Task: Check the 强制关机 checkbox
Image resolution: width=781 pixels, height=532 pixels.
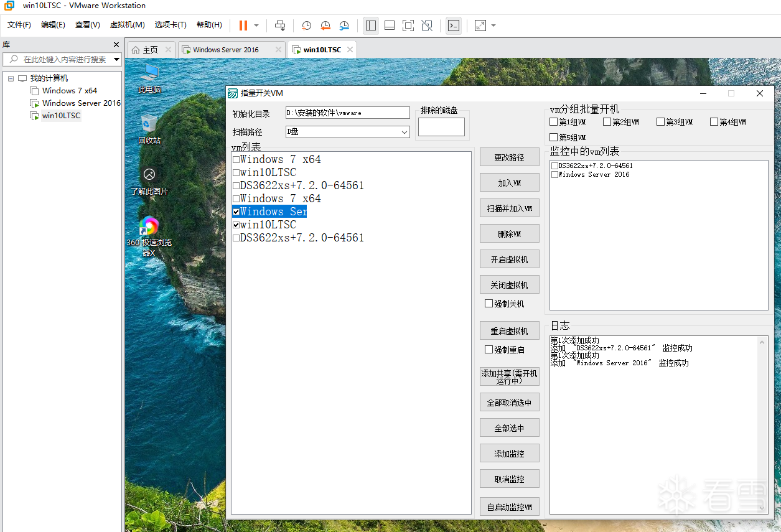Action: (489, 304)
